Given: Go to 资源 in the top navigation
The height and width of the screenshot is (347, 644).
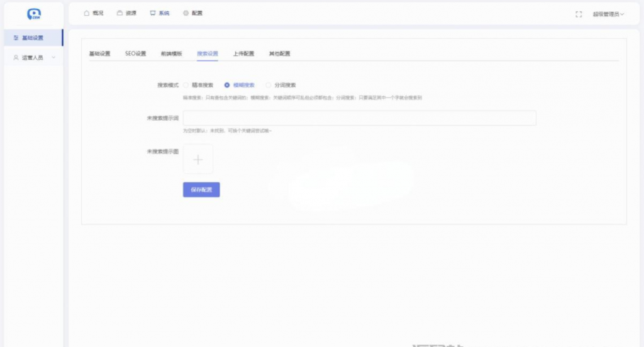Looking at the screenshot, I should [126, 13].
